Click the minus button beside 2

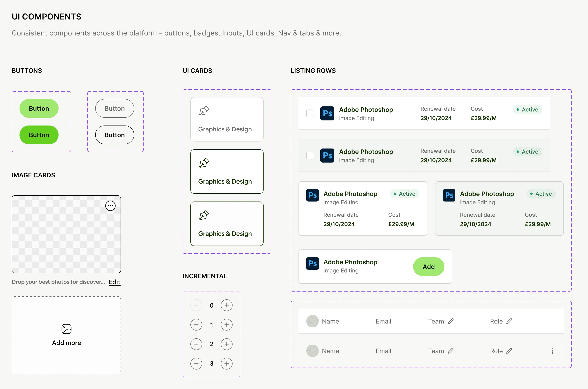coord(196,344)
